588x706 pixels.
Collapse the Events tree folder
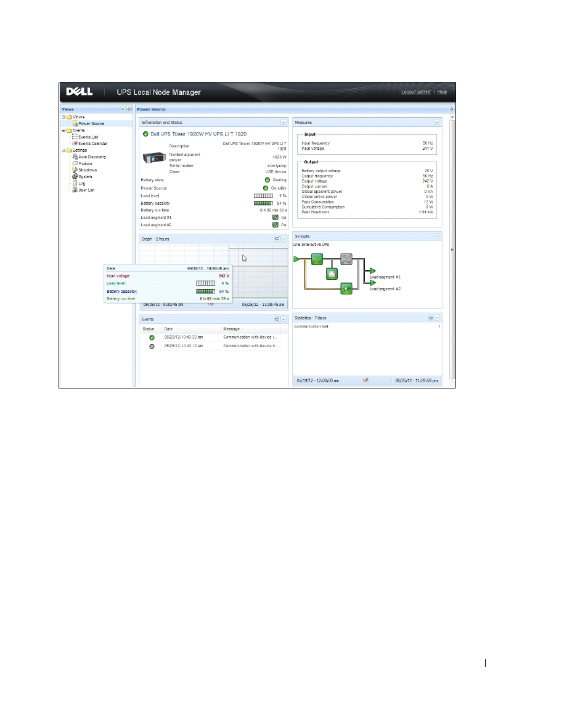click(63, 130)
